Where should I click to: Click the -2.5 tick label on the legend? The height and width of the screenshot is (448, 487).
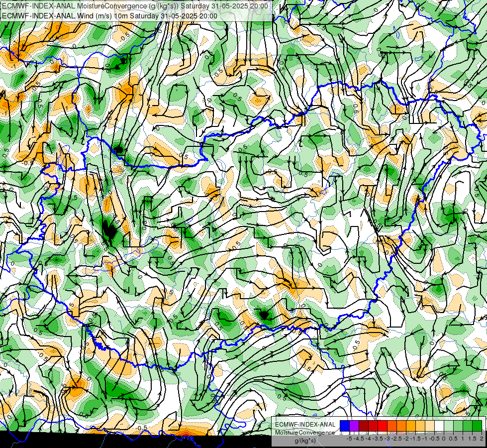(396, 439)
